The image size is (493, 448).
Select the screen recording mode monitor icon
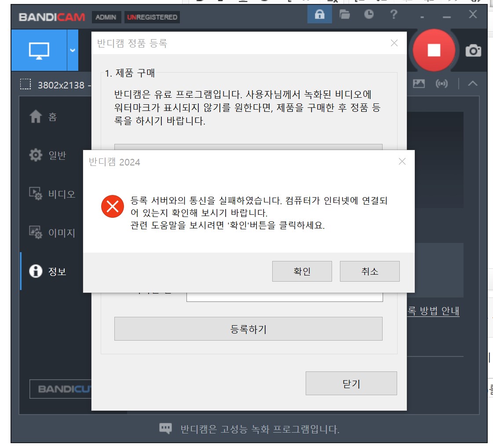39,50
